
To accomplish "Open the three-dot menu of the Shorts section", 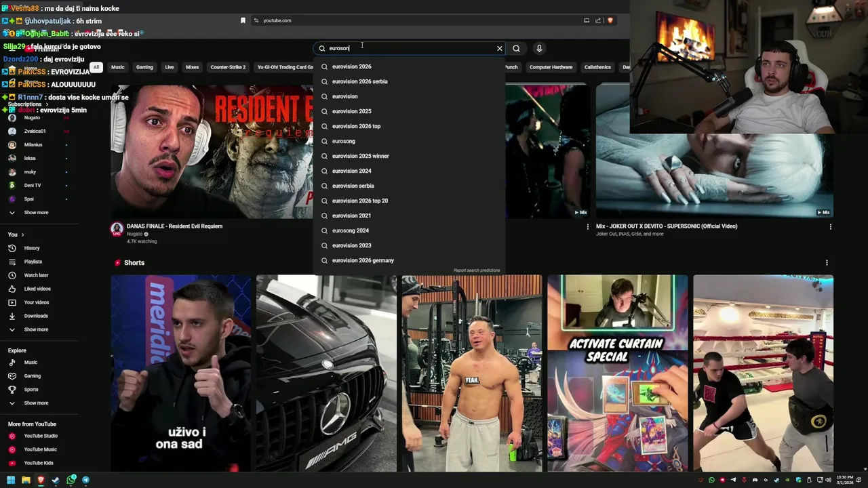I will (x=826, y=263).
